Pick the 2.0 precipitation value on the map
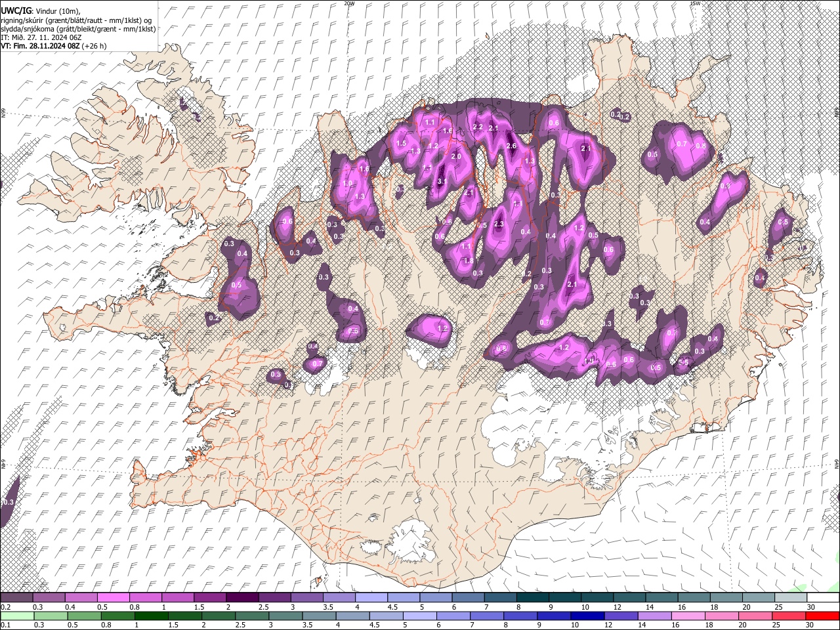Image resolution: width=840 pixels, height=630 pixels. point(457,157)
